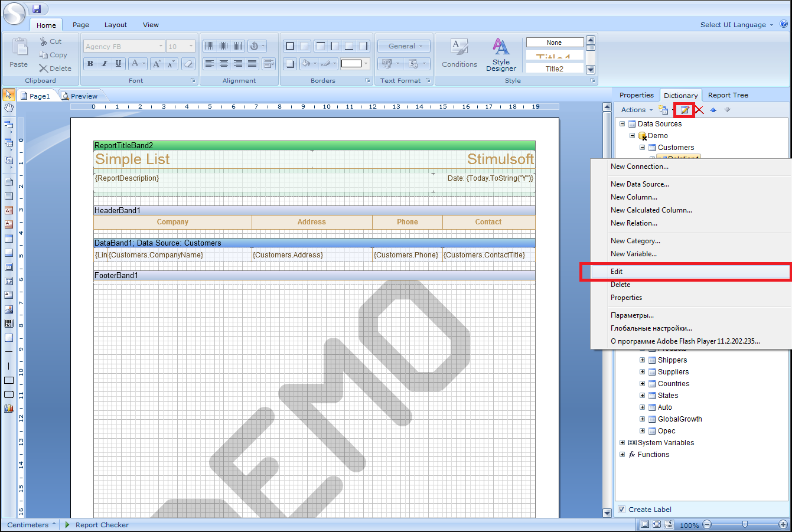Toggle Underline formatting
This screenshot has width=792, height=532.
click(x=119, y=64)
